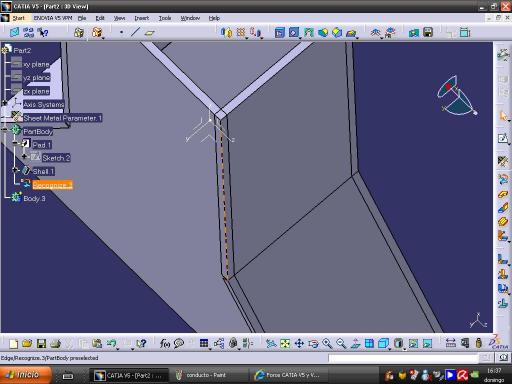
Task: Open the Insert menu
Action: [142, 18]
